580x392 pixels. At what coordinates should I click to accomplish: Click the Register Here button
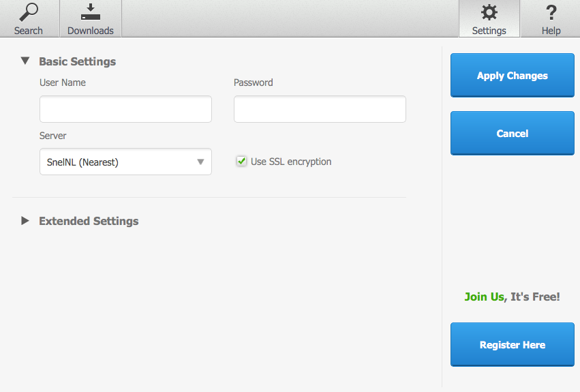click(x=513, y=345)
